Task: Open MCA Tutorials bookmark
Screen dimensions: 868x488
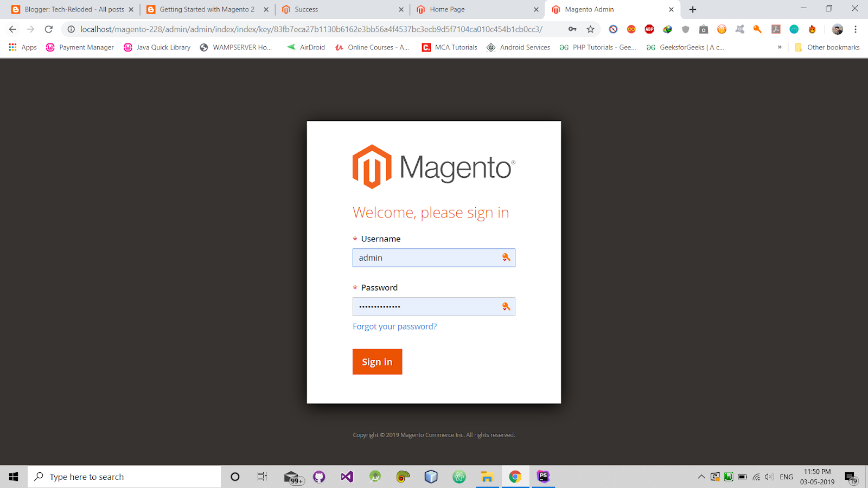Action: tap(450, 47)
